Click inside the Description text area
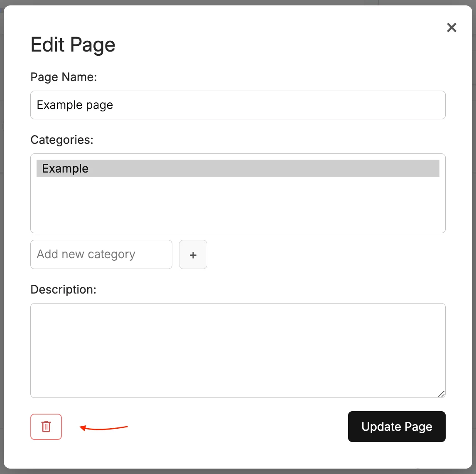This screenshot has height=474, width=476. pyautogui.click(x=238, y=351)
